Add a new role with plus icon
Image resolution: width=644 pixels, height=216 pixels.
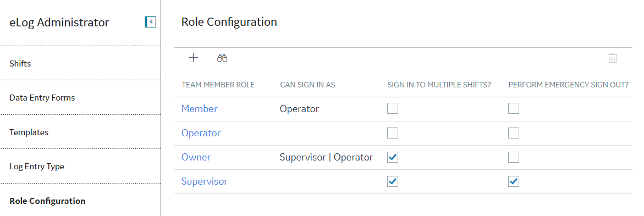pos(193,58)
